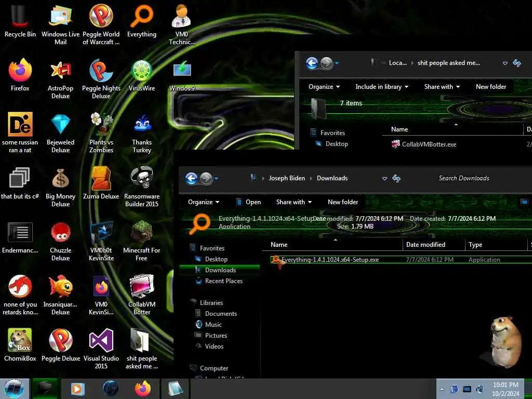This screenshot has height=399, width=532.
Task: Select the Everything search desktop icon
Action: coord(142,20)
